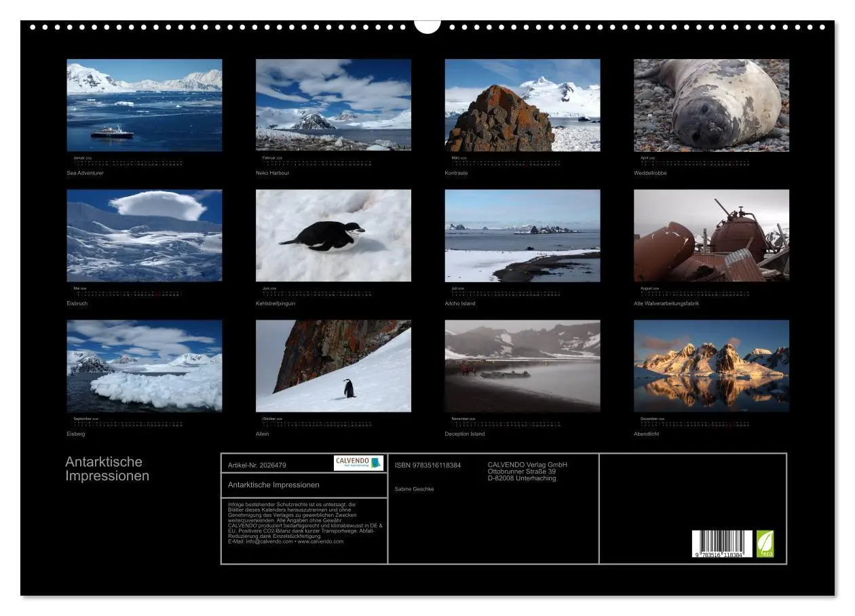This screenshot has height=616, width=855.
Task: Select the Allein lone penguin photo
Action: (333, 366)
